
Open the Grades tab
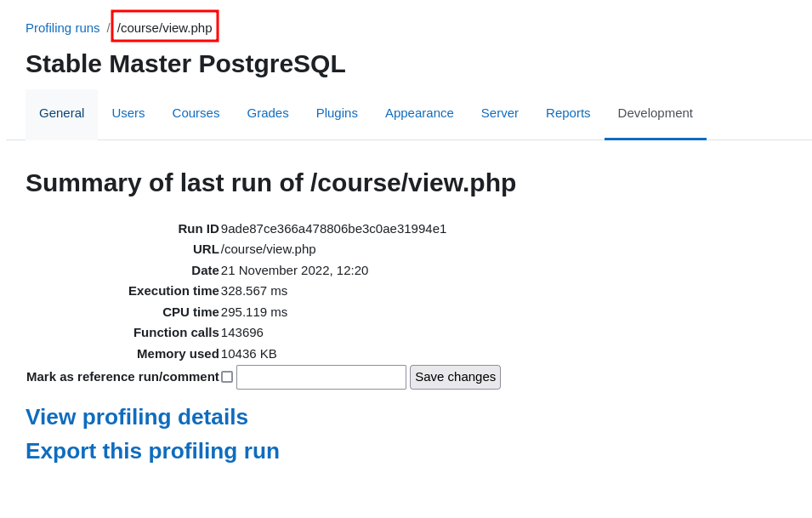coord(268,113)
